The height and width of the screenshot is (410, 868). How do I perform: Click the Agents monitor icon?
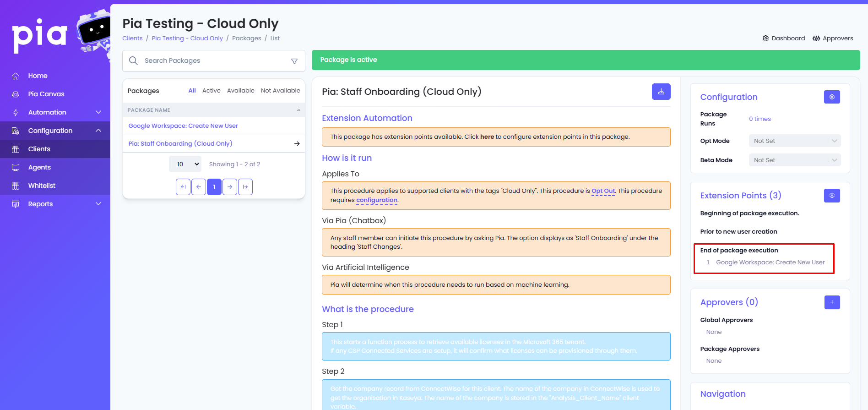16,168
